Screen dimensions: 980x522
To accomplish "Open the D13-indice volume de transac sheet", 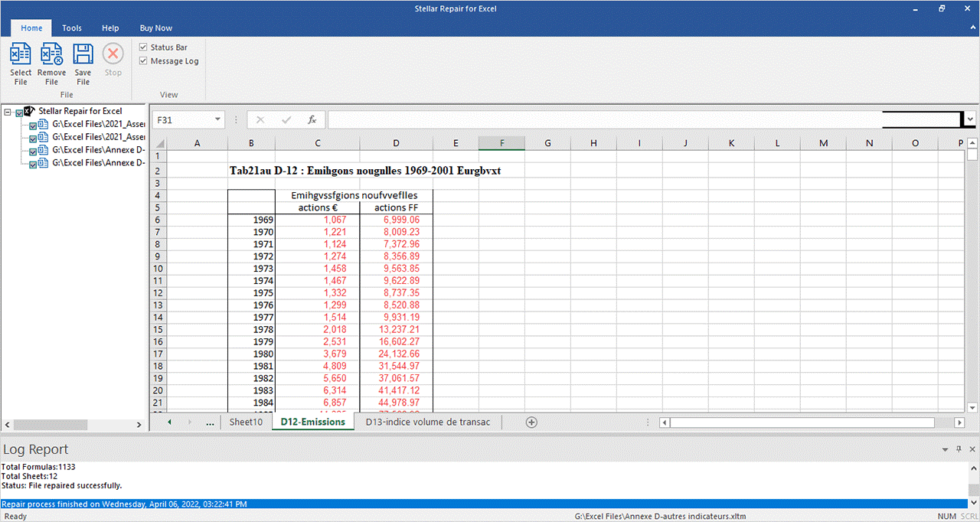I will [427, 422].
